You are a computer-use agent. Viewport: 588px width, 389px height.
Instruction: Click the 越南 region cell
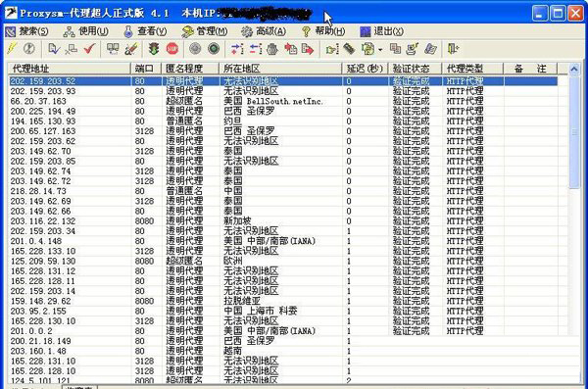tap(232, 351)
